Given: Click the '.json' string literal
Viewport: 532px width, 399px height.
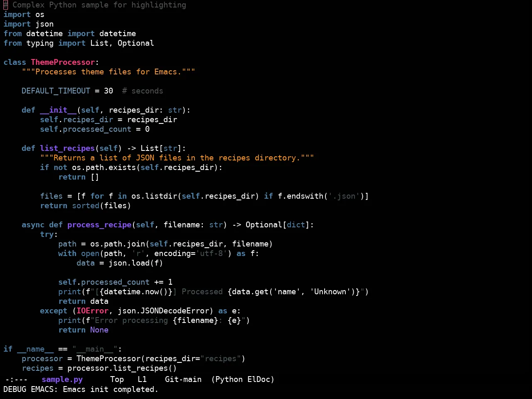Looking at the screenshot, I should 344,196.
